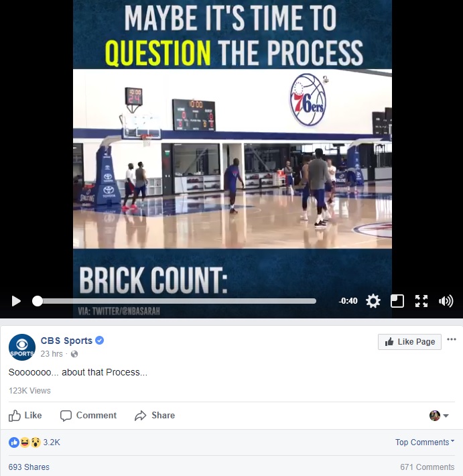Share this post
Screen dimensions: 463x476
coord(155,415)
